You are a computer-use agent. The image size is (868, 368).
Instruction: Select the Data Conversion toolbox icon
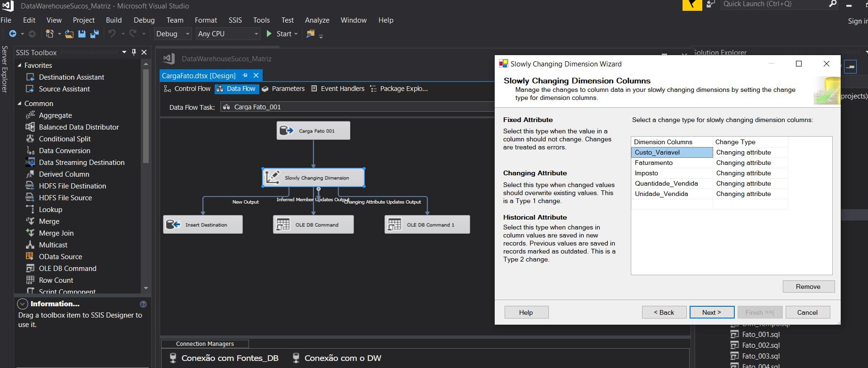click(x=30, y=150)
